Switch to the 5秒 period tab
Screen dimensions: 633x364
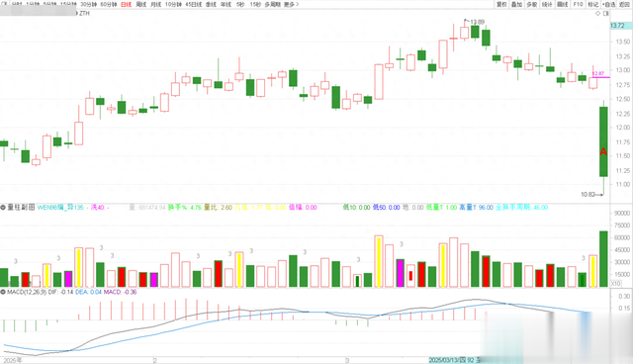(240, 4)
